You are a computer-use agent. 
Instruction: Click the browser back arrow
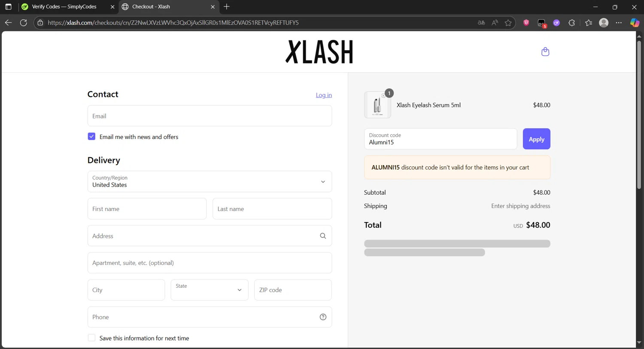pos(8,23)
